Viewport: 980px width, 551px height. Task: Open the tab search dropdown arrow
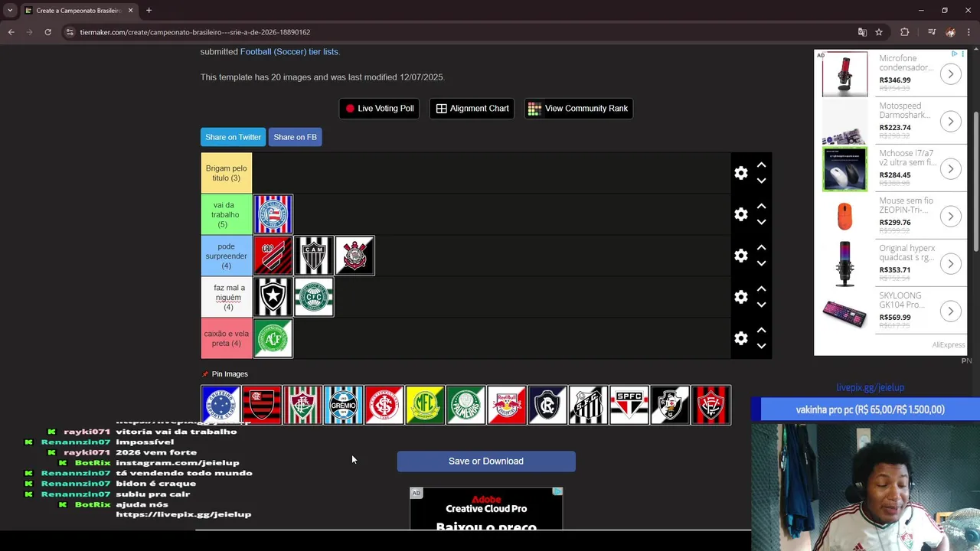pyautogui.click(x=10, y=11)
